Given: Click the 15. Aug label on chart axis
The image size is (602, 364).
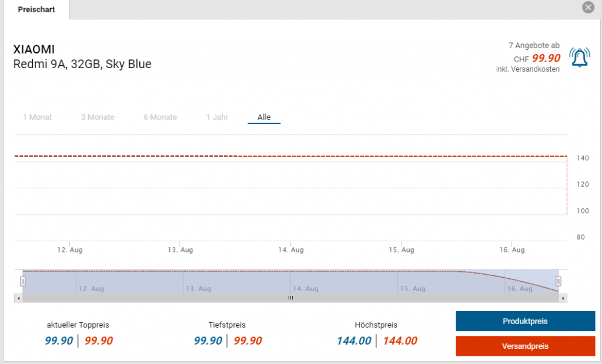Looking at the screenshot, I should pyautogui.click(x=402, y=250).
